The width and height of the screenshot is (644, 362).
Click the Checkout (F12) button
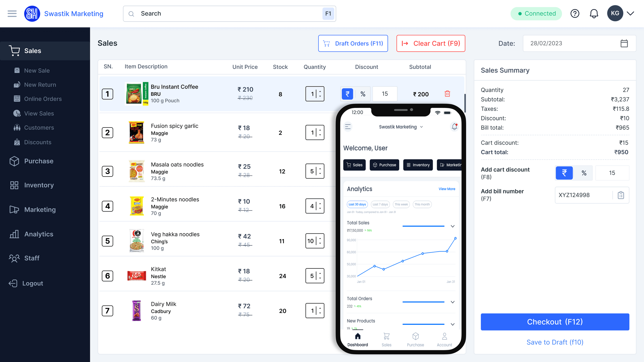[x=555, y=322]
